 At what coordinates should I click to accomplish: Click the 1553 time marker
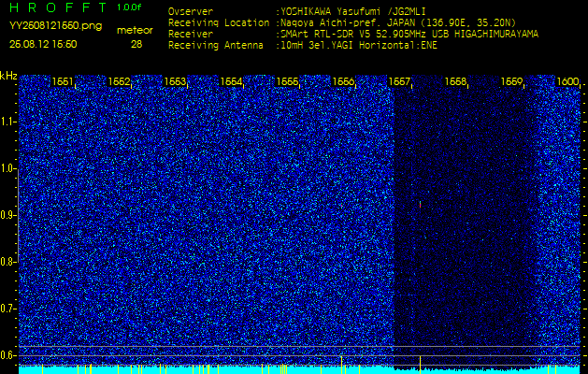point(175,81)
